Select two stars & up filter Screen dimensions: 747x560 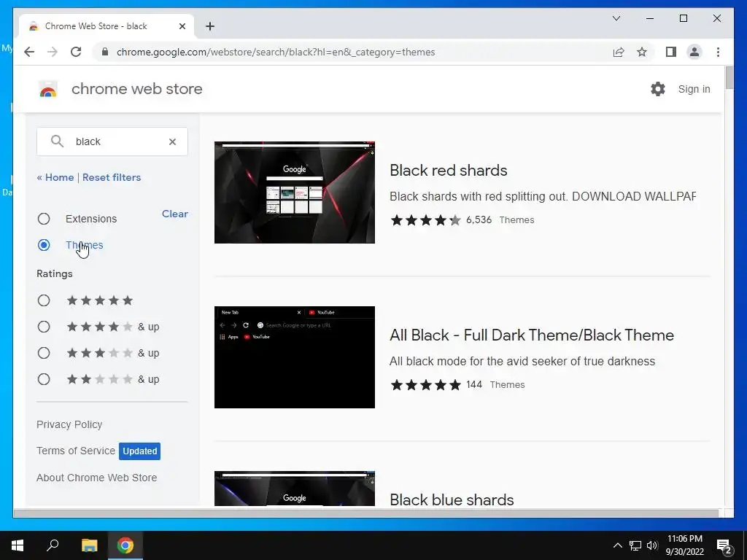(x=44, y=379)
